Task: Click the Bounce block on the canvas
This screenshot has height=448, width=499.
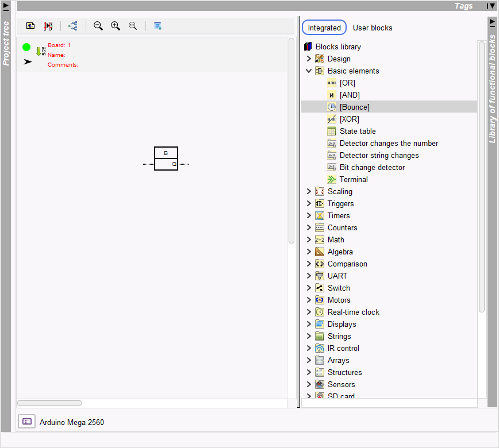Action: tap(166, 159)
